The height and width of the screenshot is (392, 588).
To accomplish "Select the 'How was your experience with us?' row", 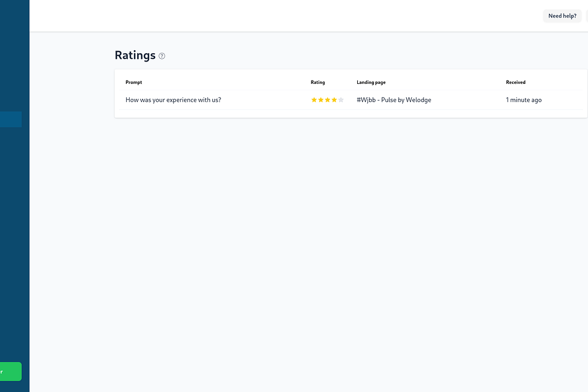I will pyautogui.click(x=173, y=100).
